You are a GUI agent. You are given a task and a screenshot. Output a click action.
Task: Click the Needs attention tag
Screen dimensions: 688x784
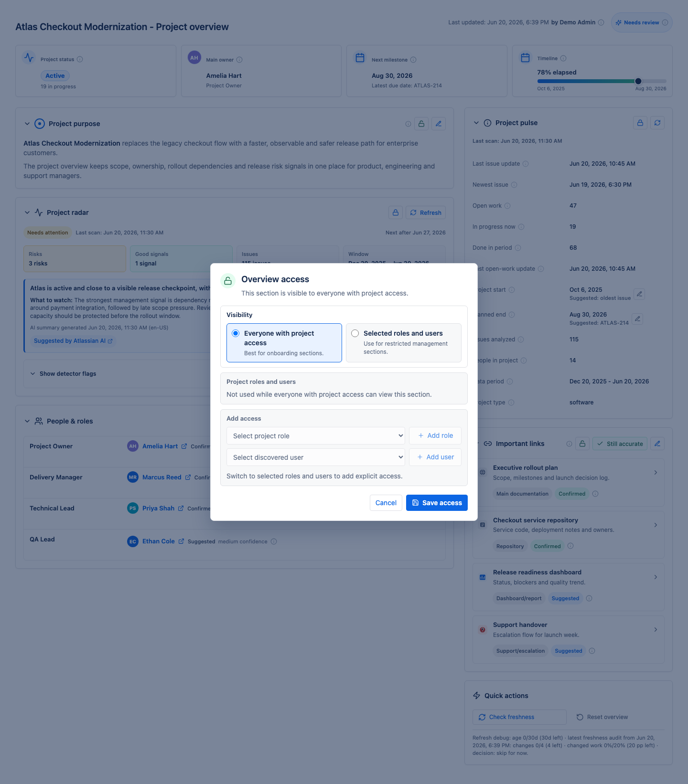48,233
